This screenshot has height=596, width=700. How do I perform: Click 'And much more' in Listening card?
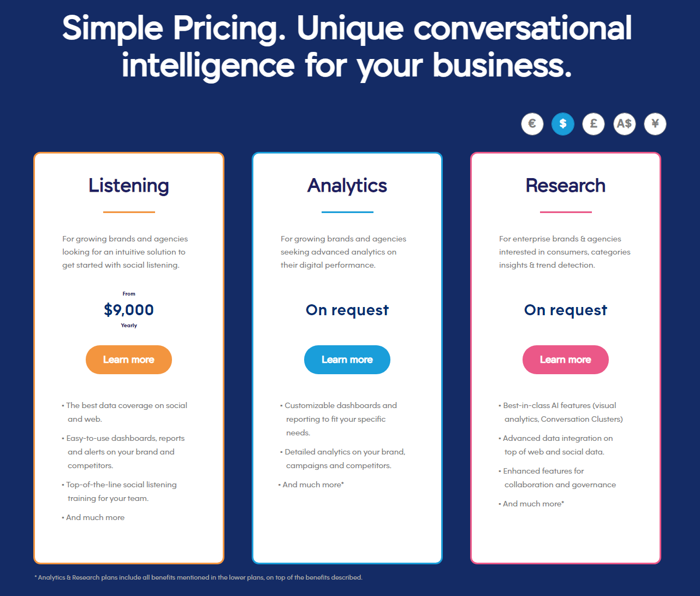(96, 517)
